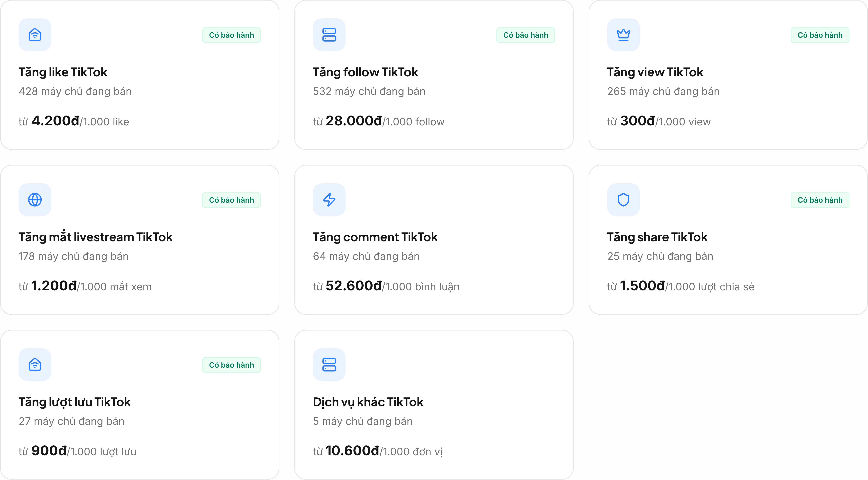Click the lightning icon on Tăng comment TikTok
The image size is (868, 480).
pyautogui.click(x=329, y=200)
